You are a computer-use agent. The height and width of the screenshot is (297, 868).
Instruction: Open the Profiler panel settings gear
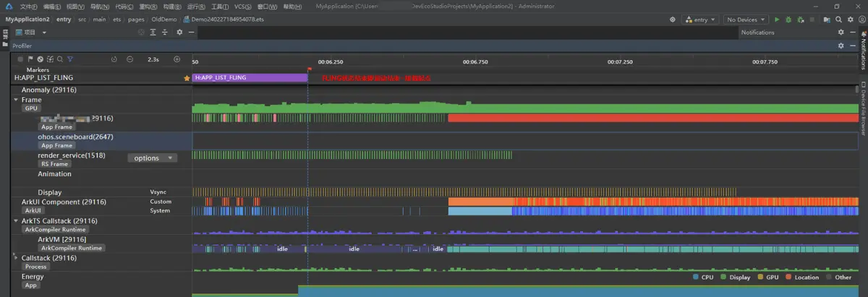pos(841,46)
